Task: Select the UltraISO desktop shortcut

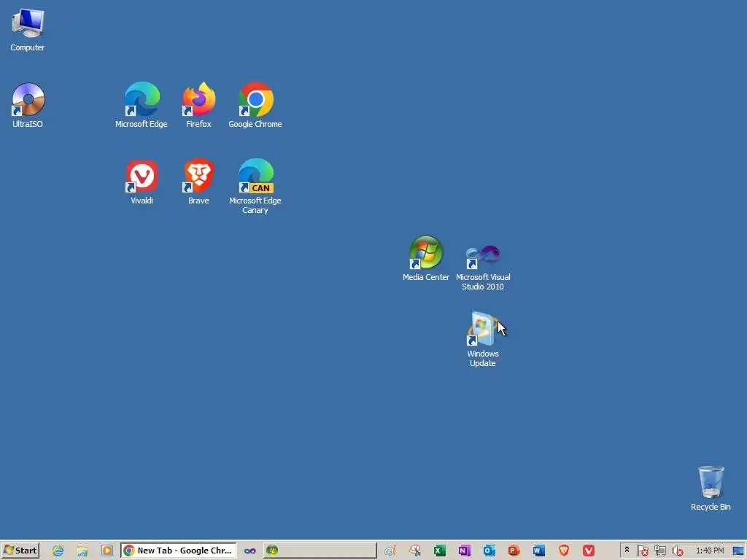Action: click(28, 105)
